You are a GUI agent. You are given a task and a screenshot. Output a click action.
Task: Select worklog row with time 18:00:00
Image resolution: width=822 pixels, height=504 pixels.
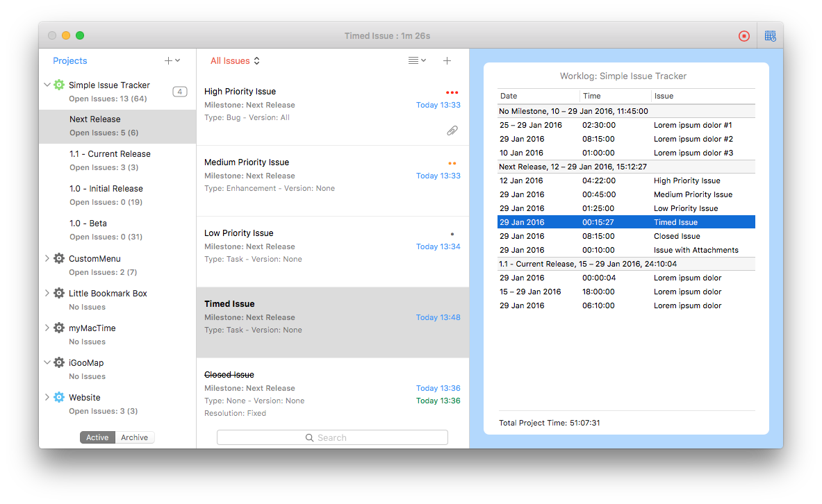tap(626, 292)
